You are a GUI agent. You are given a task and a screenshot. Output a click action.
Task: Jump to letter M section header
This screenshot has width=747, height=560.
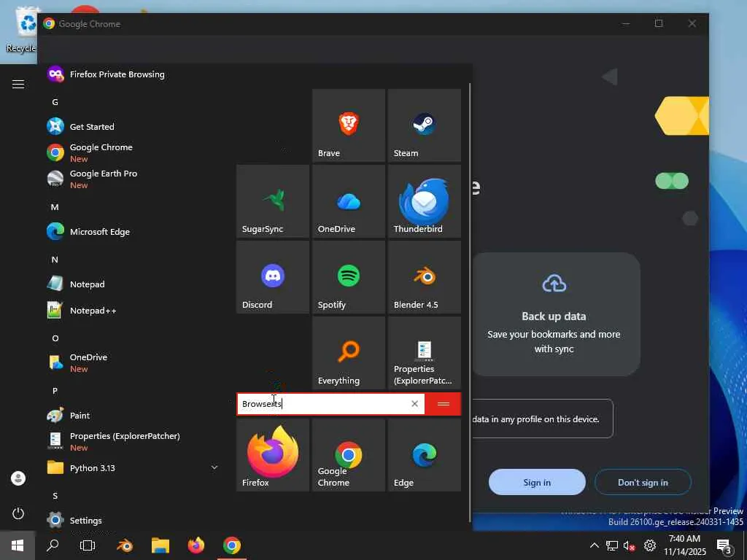click(55, 207)
